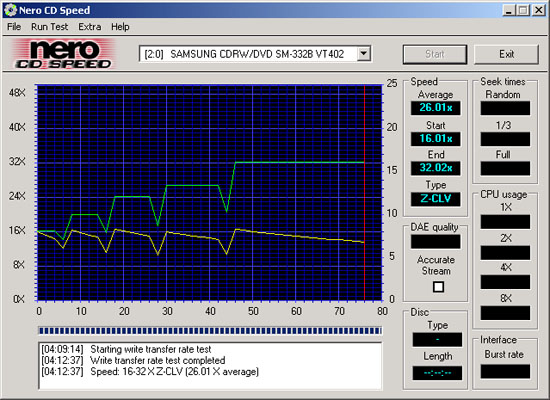Click the Disc Type value box

437,340
